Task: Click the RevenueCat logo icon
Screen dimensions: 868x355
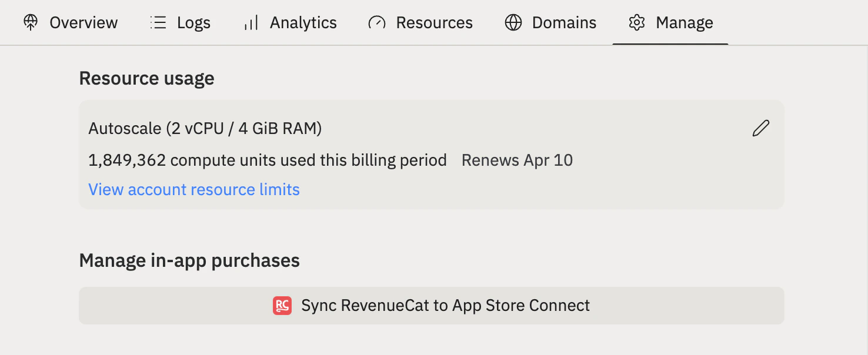Action: coord(282,306)
